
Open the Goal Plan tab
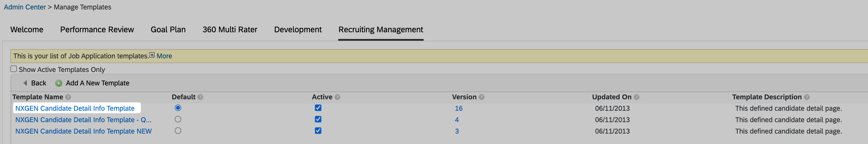point(168,30)
